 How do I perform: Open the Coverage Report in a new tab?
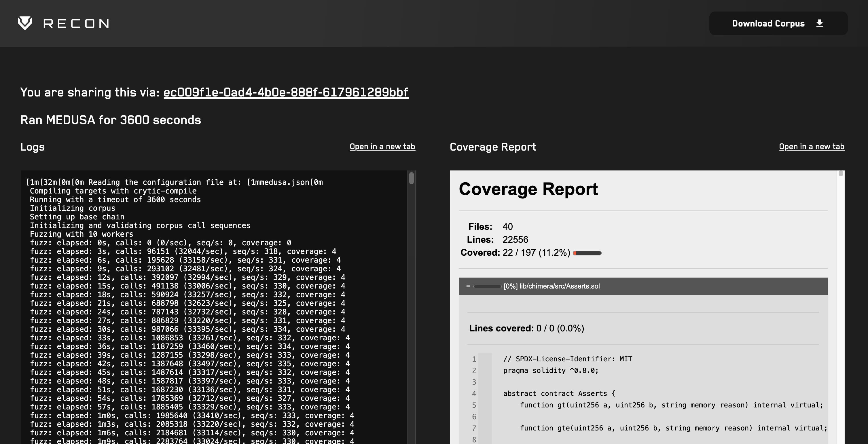[x=811, y=147]
